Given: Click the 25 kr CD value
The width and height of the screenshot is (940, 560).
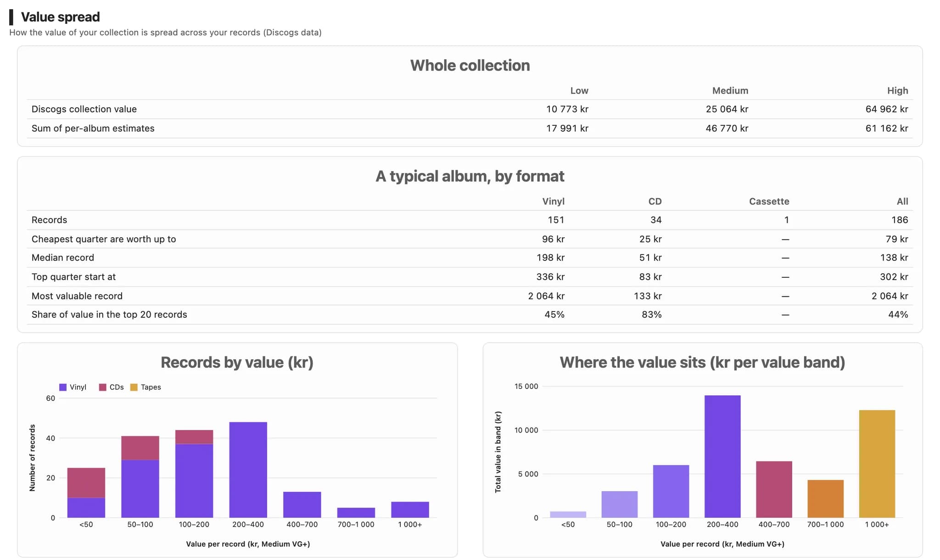Looking at the screenshot, I should point(650,239).
